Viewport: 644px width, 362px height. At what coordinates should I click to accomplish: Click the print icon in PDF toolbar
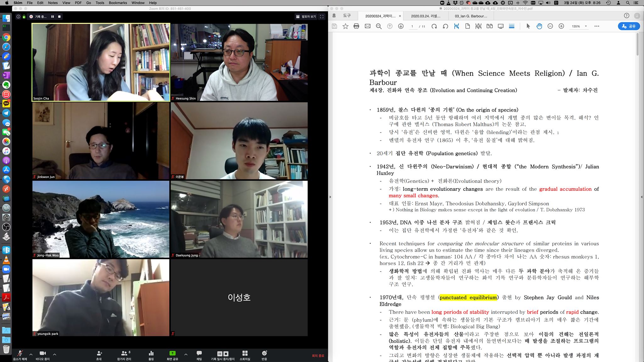(x=356, y=26)
